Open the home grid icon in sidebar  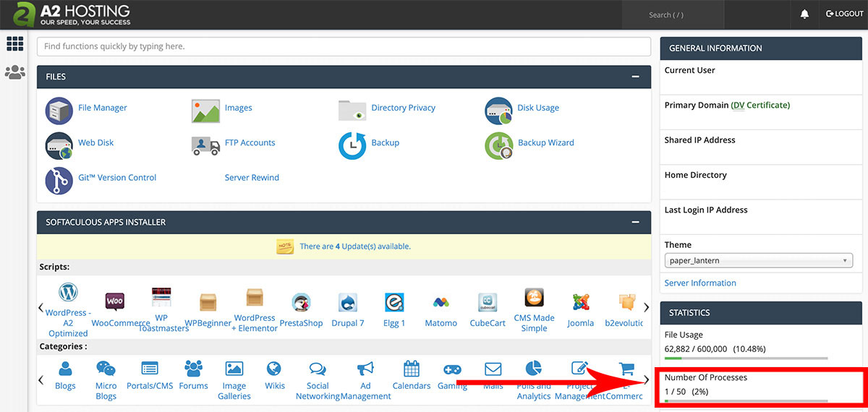click(x=15, y=43)
